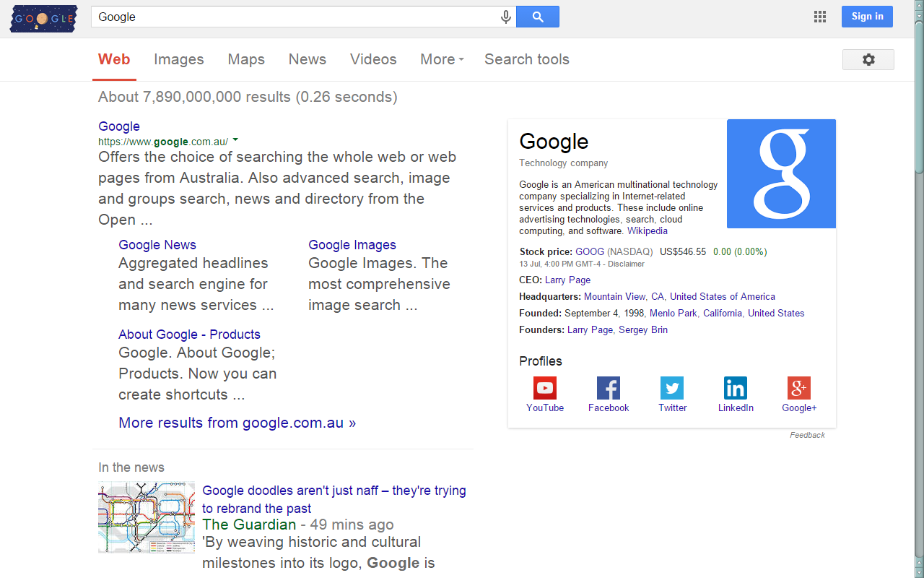
Task: Click the Facebook text label
Action: pyautogui.click(x=609, y=407)
